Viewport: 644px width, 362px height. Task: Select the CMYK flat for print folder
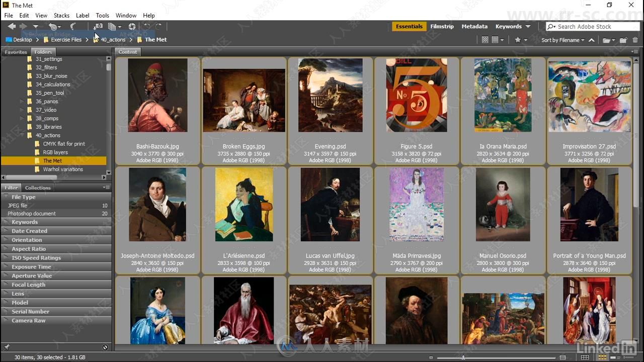pyautogui.click(x=64, y=144)
